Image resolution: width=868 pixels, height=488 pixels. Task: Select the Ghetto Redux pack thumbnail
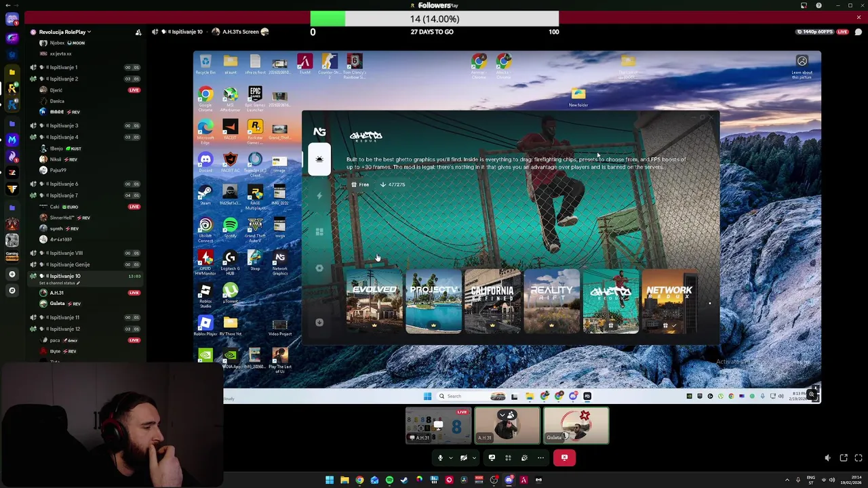click(610, 301)
